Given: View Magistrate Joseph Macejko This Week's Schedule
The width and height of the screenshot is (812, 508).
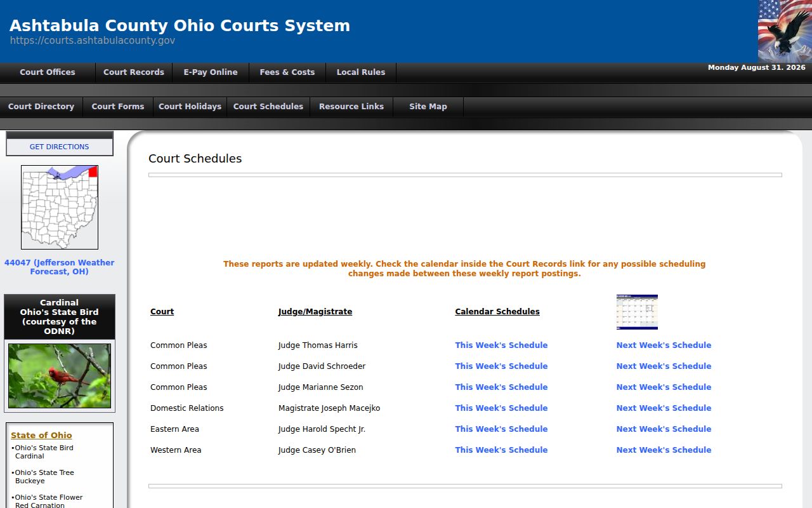Looking at the screenshot, I should click(501, 408).
